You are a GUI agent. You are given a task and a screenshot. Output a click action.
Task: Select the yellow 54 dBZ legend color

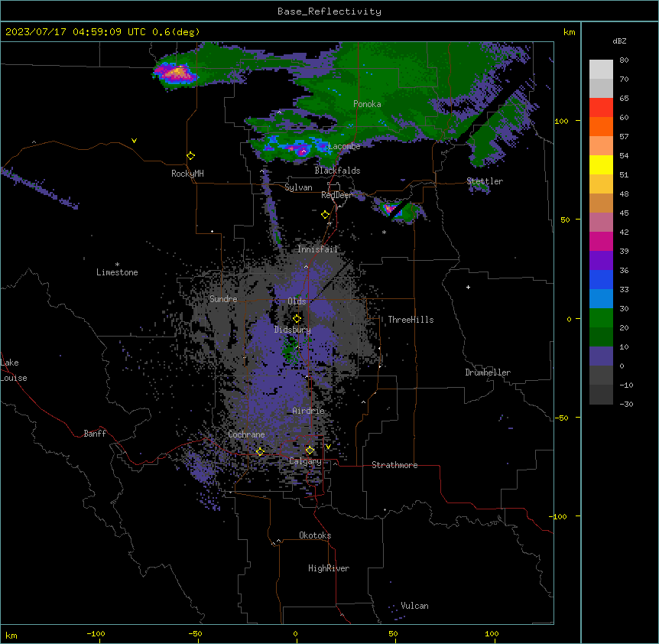point(601,164)
